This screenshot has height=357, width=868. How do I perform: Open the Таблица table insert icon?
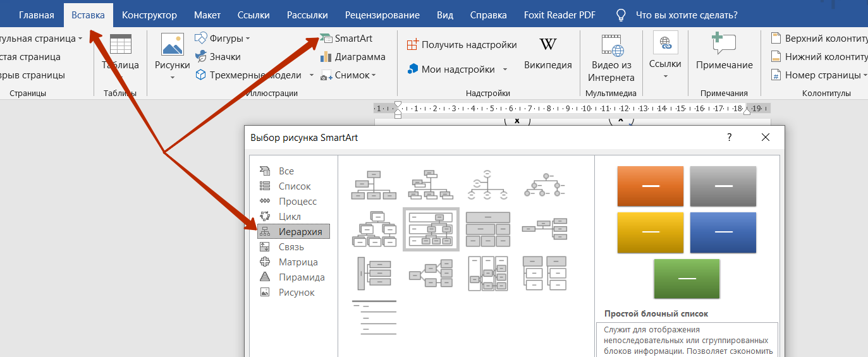coord(120,45)
